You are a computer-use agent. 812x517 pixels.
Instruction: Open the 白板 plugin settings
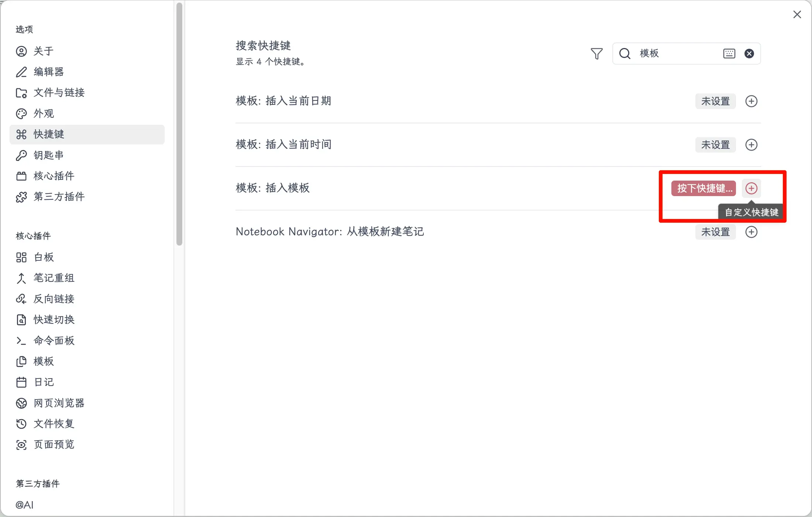point(44,257)
